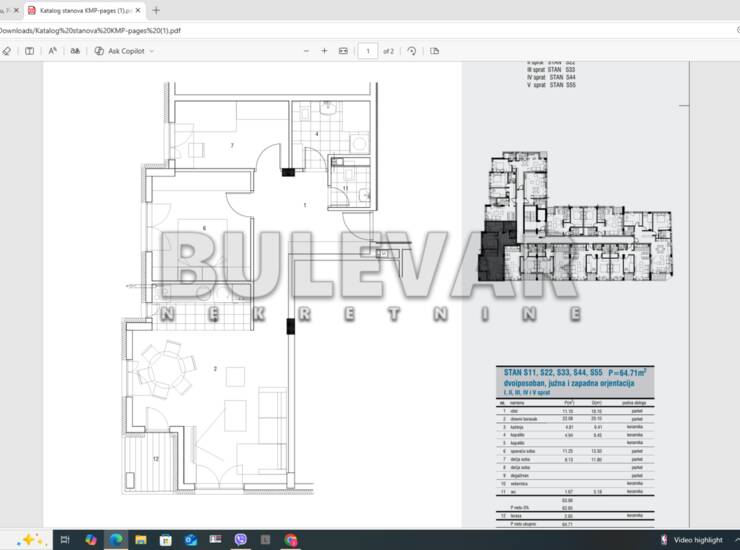Viewport: 740px width, 550px height.
Task: Click the page number input field
Action: tap(367, 50)
